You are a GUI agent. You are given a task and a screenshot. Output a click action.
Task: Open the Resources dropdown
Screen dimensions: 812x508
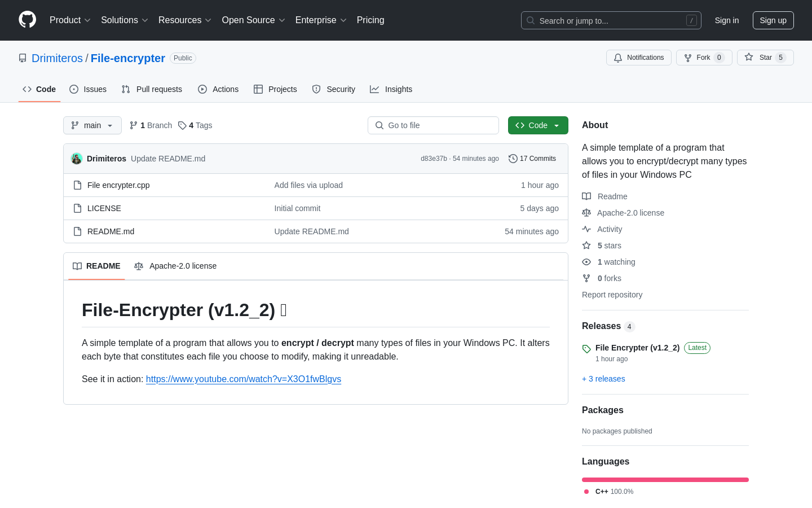tap(185, 20)
